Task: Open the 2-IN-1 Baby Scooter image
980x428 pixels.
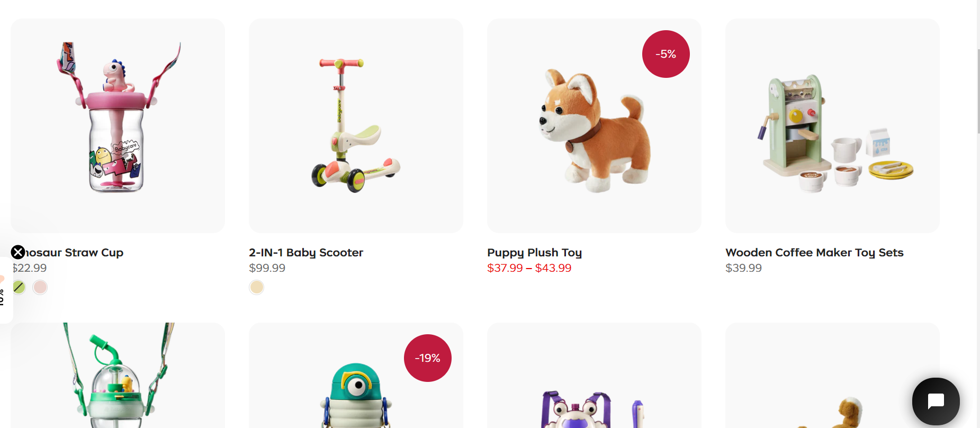Action: point(356,126)
